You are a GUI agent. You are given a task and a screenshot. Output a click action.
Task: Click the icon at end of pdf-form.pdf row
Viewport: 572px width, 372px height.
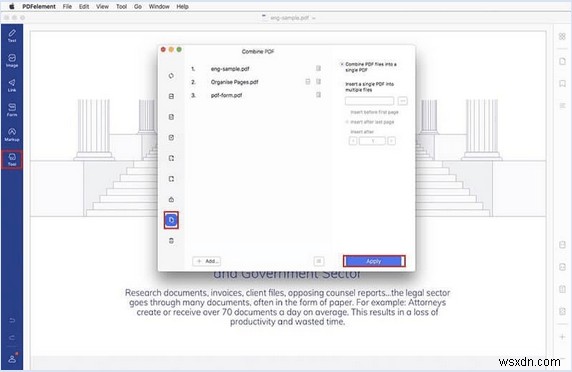[318, 95]
